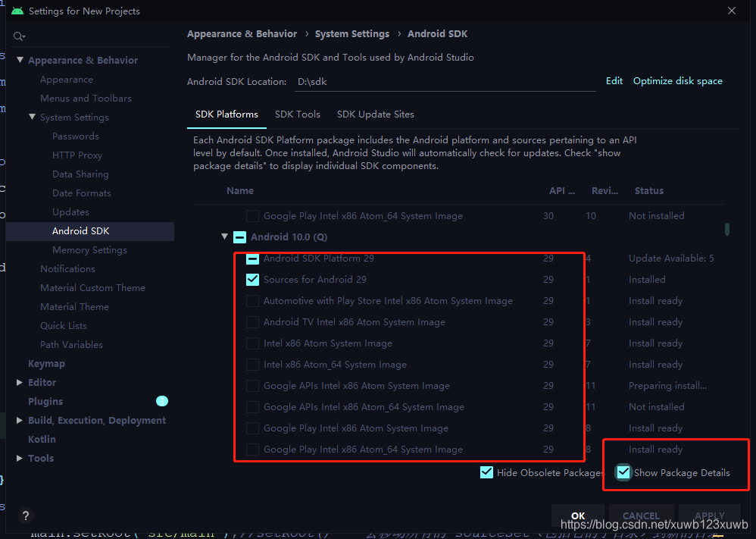The image size is (756, 539).
Task: Check Automotive with Play Store Intel x86 image
Action: [x=252, y=301]
